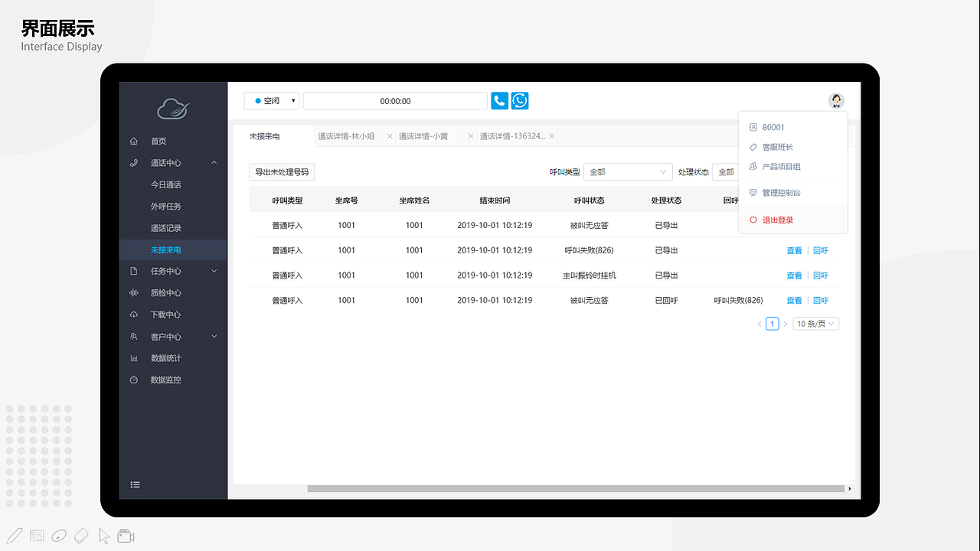Screen dimensions: 980x551
Task: Open the 空闲 agent status dropdown
Action: (272, 100)
